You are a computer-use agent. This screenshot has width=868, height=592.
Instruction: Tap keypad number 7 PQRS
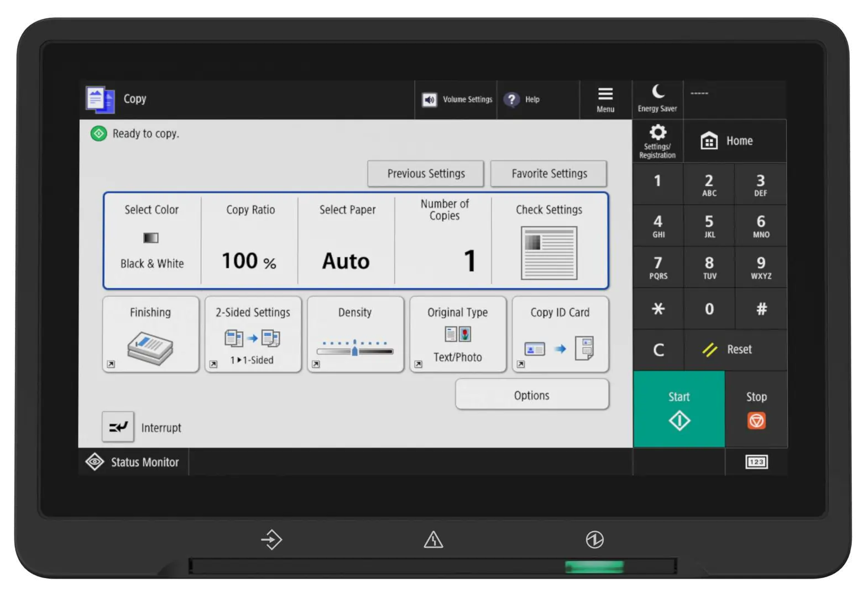(x=657, y=267)
